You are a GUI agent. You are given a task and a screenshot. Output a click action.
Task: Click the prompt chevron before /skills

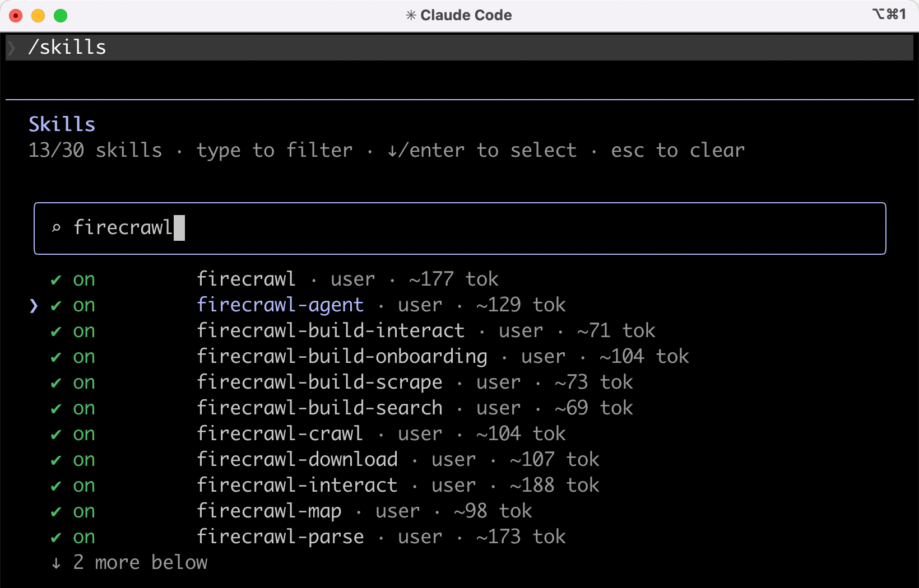point(12,48)
